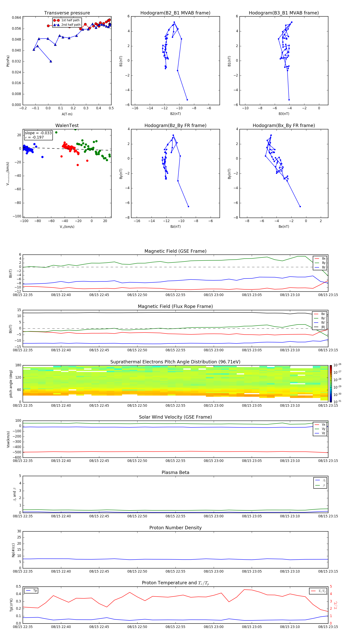Click the bottom endpoint of the B2_B1 hodogram

pyautogui.click(x=187, y=100)
